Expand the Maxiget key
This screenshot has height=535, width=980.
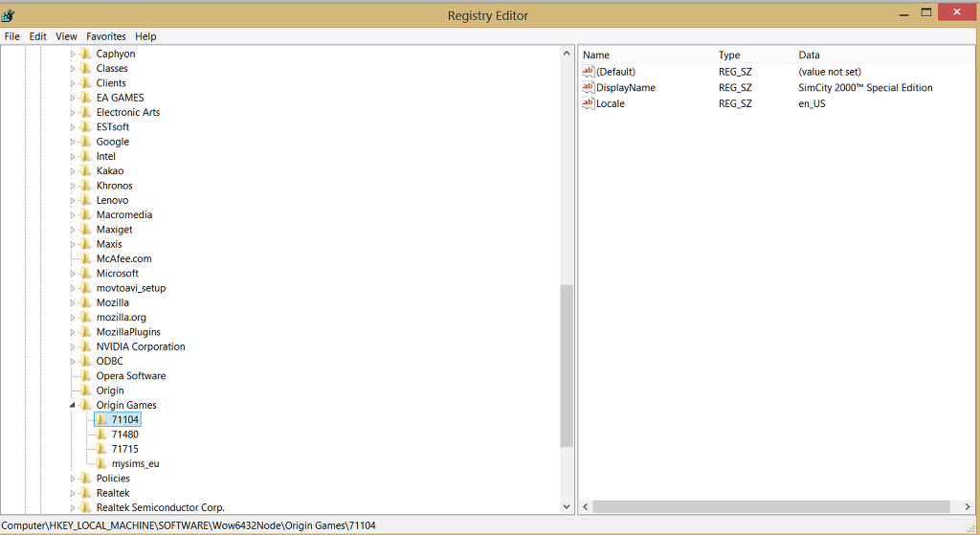tap(73, 230)
